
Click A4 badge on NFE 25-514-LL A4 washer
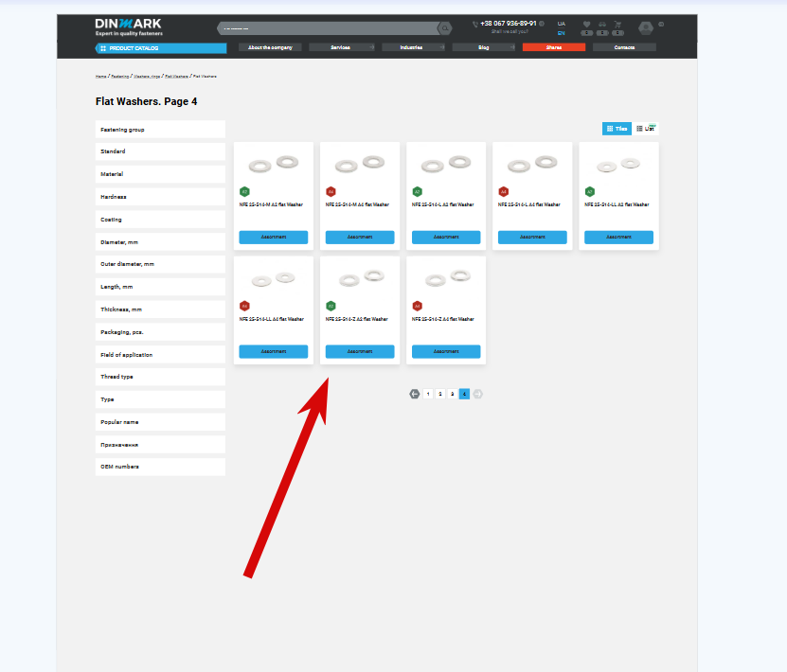[244, 306]
